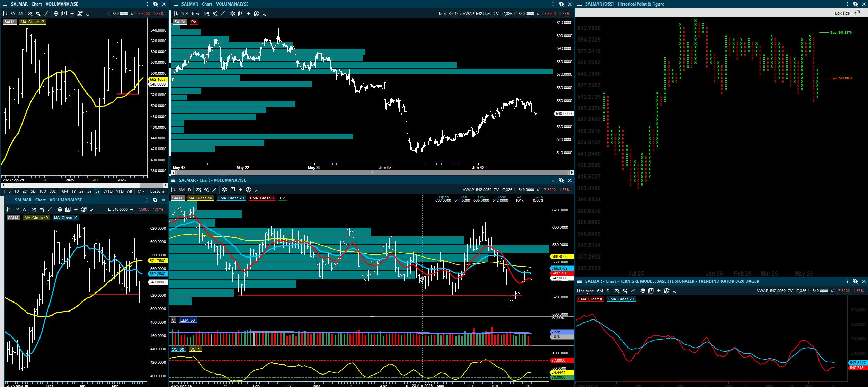Click the currency refresh icon in 30d chart
868x387 pixels.
[x=257, y=14]
